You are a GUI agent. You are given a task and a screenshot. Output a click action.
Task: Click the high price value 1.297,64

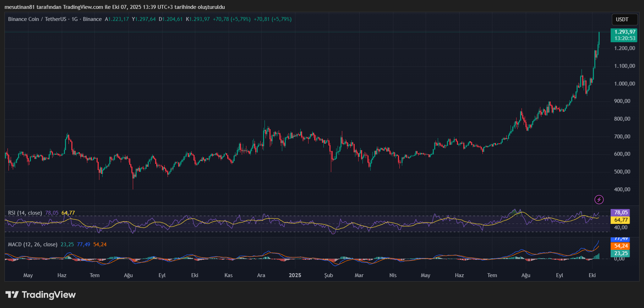pos(145,19)
